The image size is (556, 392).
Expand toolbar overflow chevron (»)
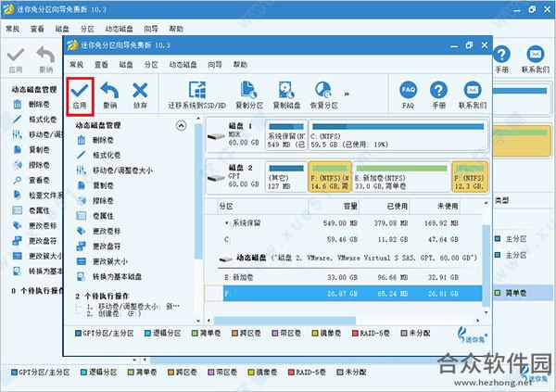(x=347, y=94)
